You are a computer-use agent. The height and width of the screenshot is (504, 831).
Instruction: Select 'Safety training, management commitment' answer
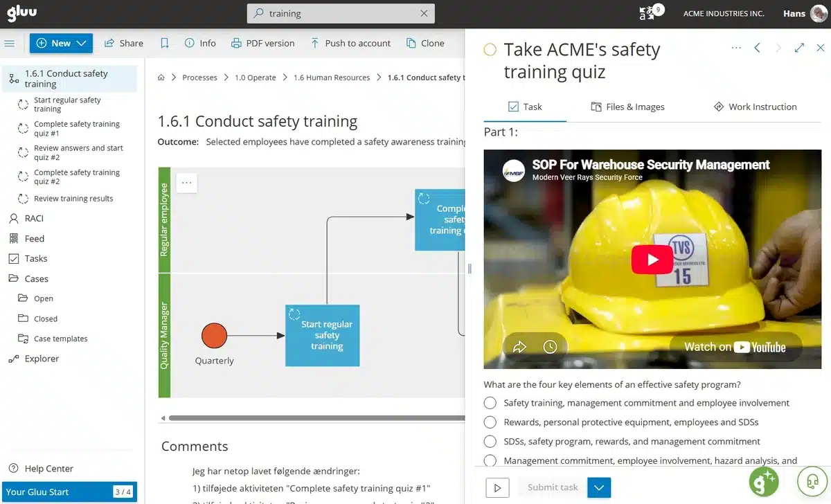pos(490,403)
